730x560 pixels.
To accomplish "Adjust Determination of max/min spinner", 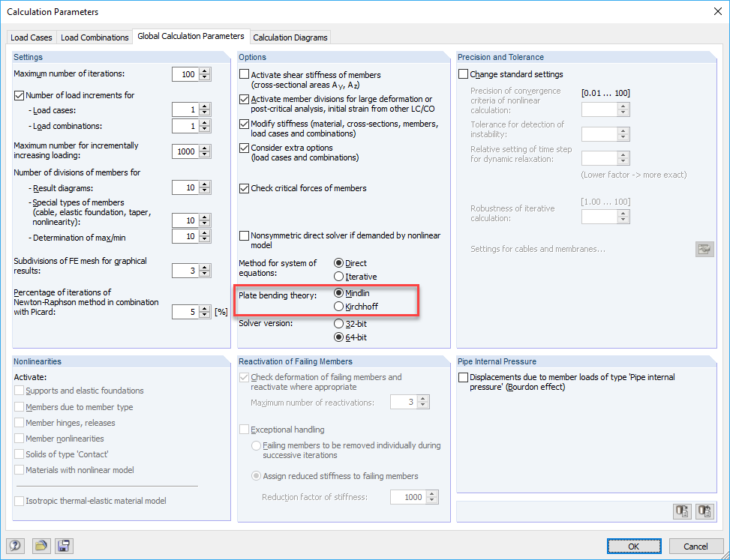I will [x=205, y=236].
